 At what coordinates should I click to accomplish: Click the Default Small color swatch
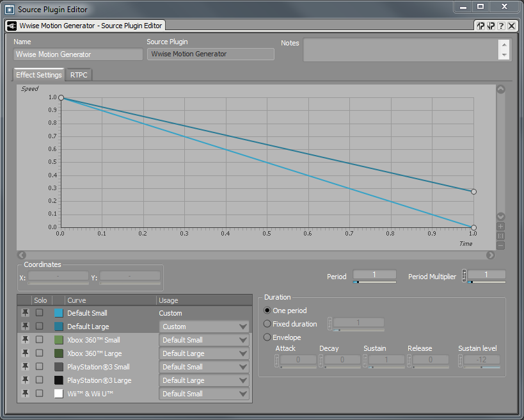pos(58,313)
